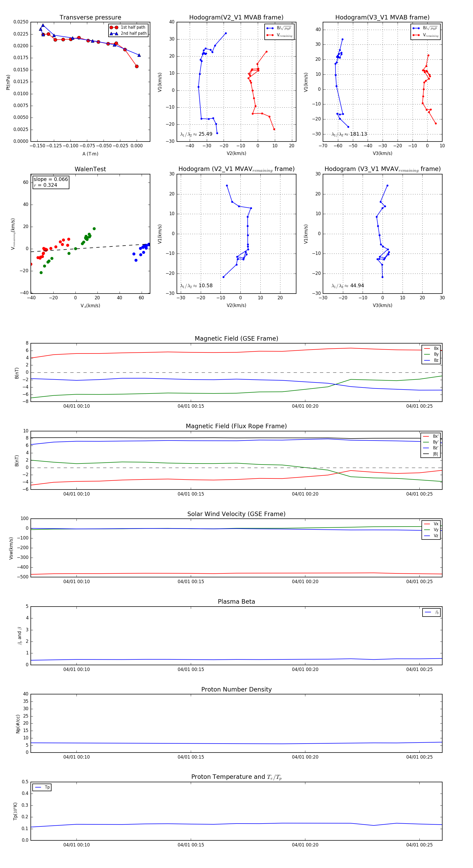Click the 'Pt(nPa)' axis label
The width and height of the screenshot is (473, 868).
point(8,82)
